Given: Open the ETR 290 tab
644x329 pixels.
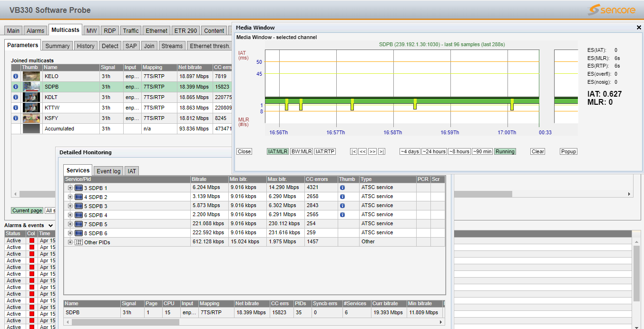Looking at the screenshot, I should pos(185,30).
